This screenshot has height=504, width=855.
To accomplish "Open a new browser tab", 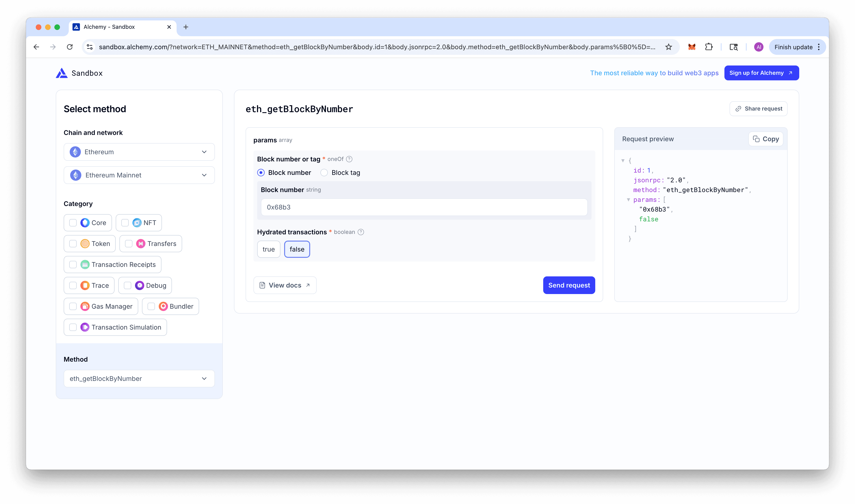I will pos(186,27).
